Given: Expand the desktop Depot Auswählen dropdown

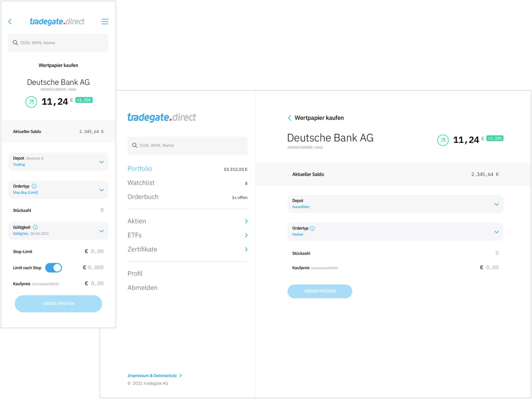Looking at the screenshot, I should coord(395,204).
